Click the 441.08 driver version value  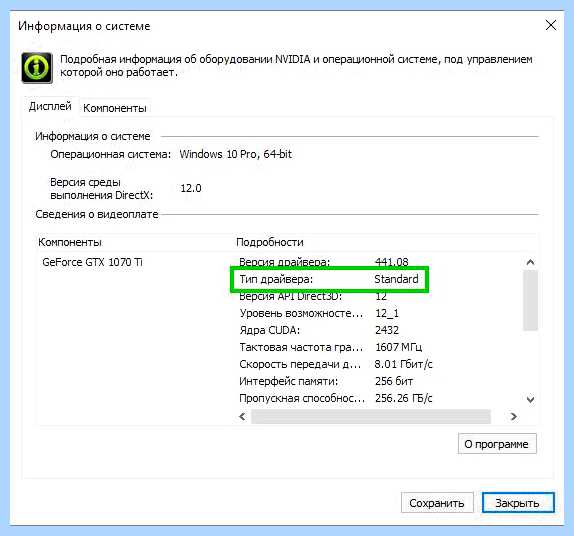pos(392,262)
